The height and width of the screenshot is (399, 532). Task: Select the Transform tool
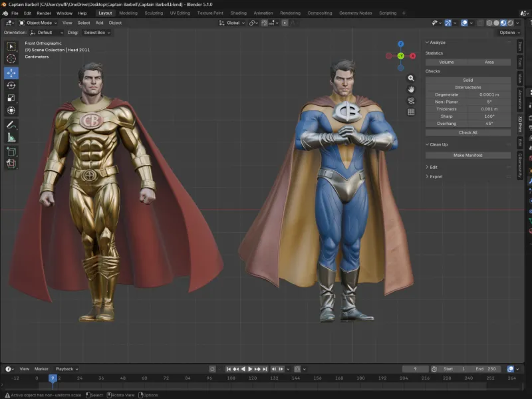(x=11, y=110)
